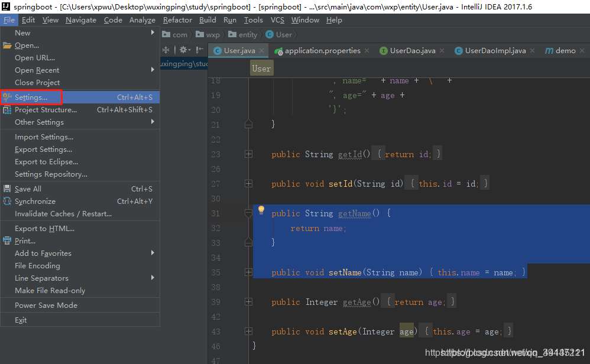
Task: Click the com breadcrumb folder
Action: [175, 35]
